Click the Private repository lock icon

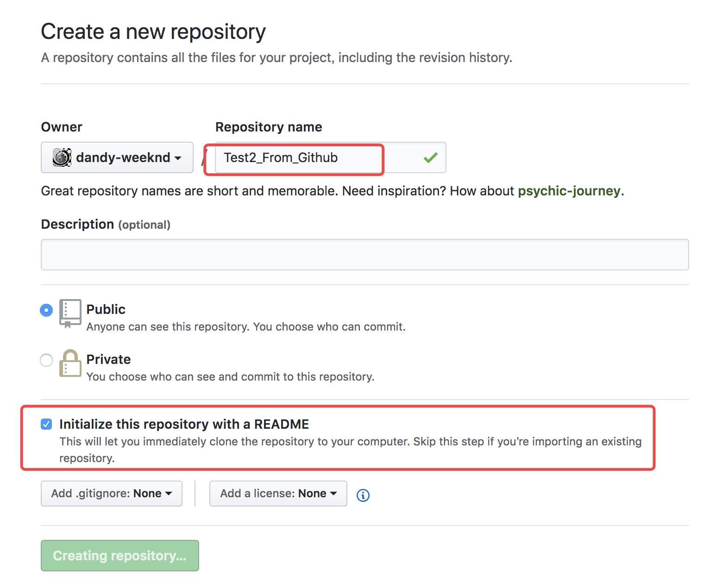[70, 363]
